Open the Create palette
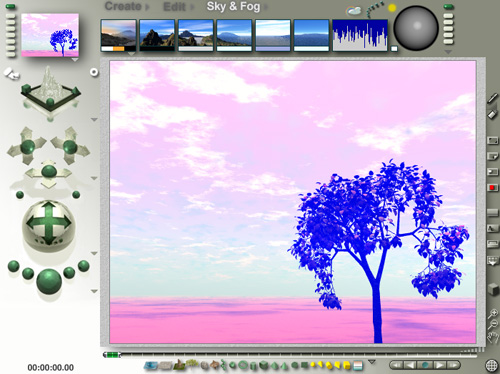Image resolution: width=500 pixels, height=374 pixels. coord(123,6)
